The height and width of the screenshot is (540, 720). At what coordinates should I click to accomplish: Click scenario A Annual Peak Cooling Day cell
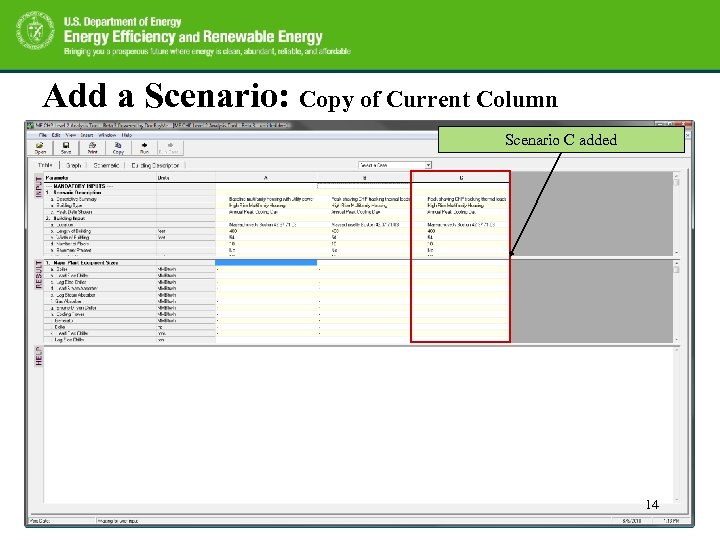click(x=266, y=212)
